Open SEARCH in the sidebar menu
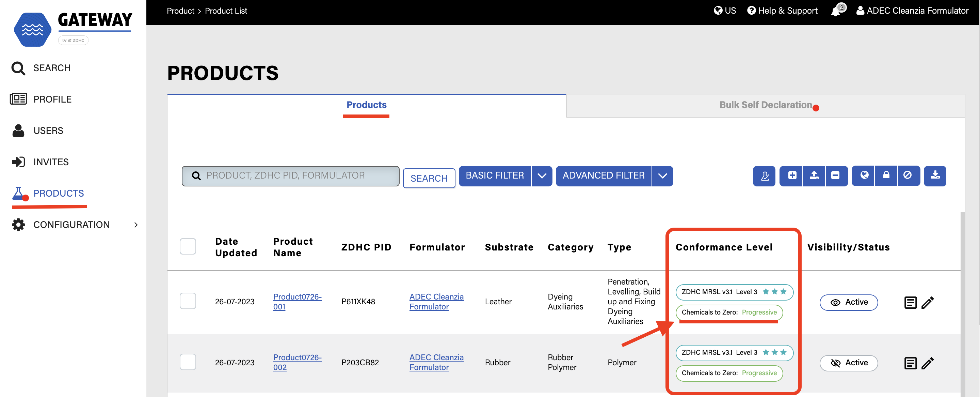Image resolution: width=980 pixels, height=397 pixels. coord(52,68)
